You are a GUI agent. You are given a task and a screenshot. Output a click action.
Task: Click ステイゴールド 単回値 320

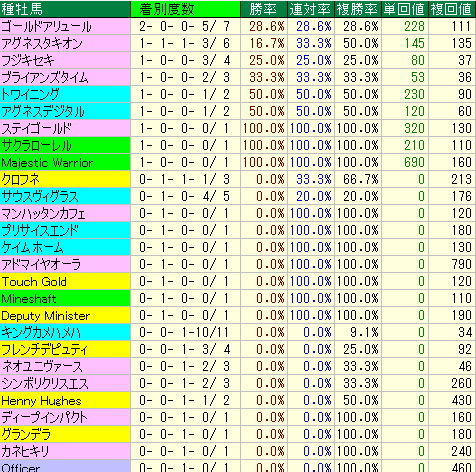coord(414,128)
